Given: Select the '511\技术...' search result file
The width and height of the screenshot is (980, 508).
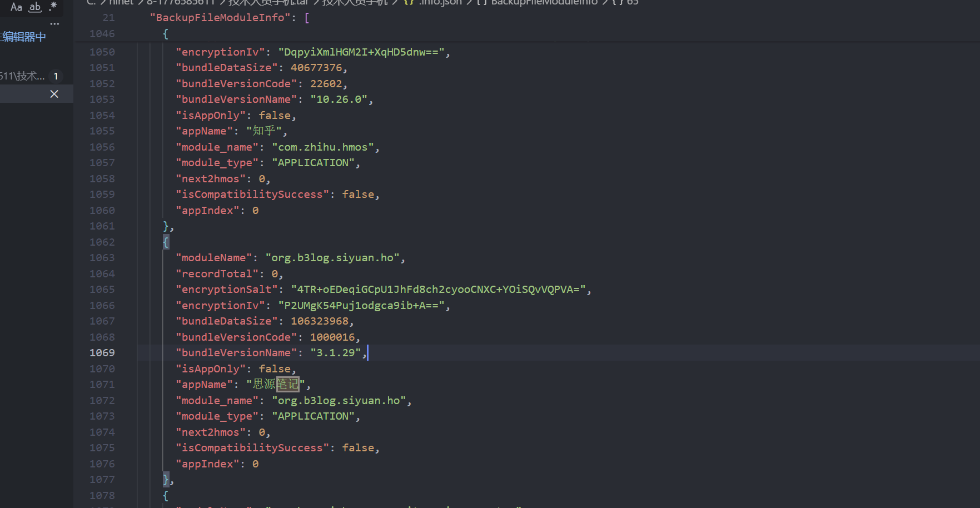Looking at the screenshot, I should coord(22,76).
